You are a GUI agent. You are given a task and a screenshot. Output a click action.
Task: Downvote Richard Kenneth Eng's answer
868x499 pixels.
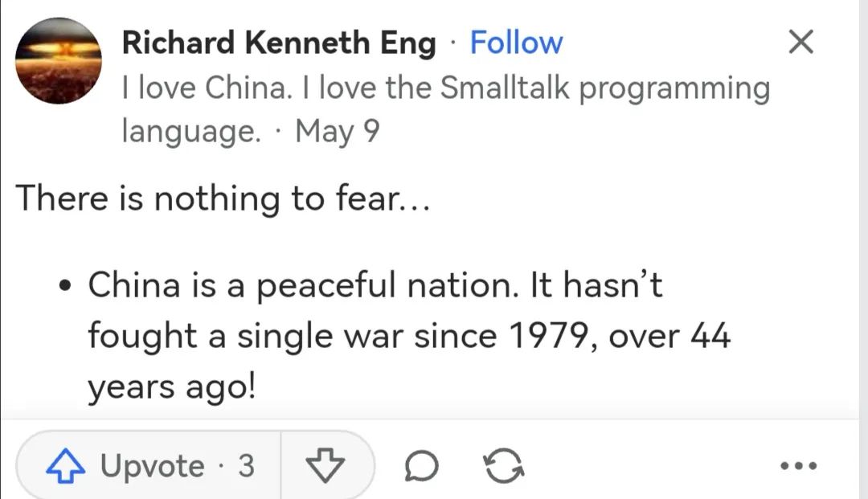tap(325, 466)
